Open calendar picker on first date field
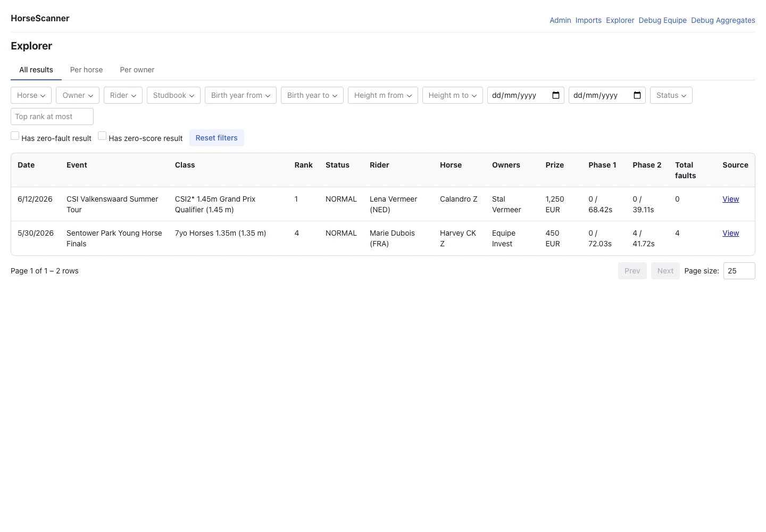 [x=556, y=95]
